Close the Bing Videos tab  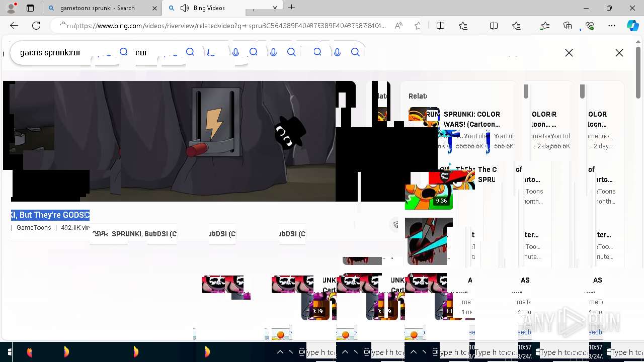point(275,8)
